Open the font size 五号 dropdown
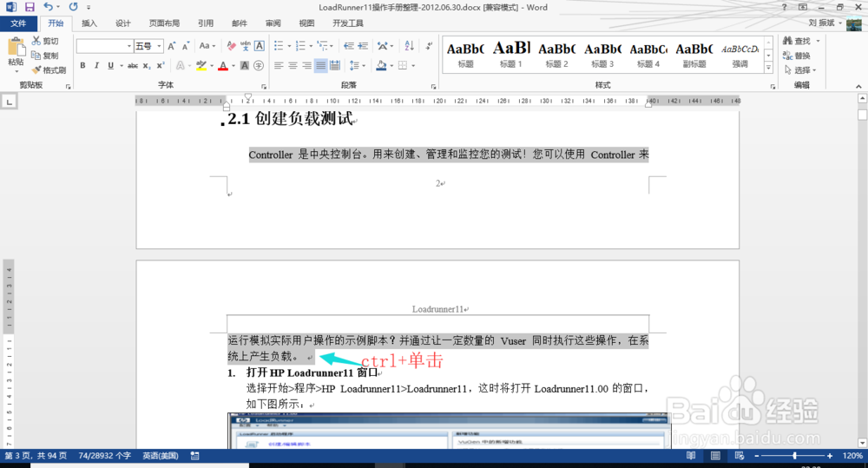Image resolution: width=868 pixels, height=468 pixels. pos(160,46)
